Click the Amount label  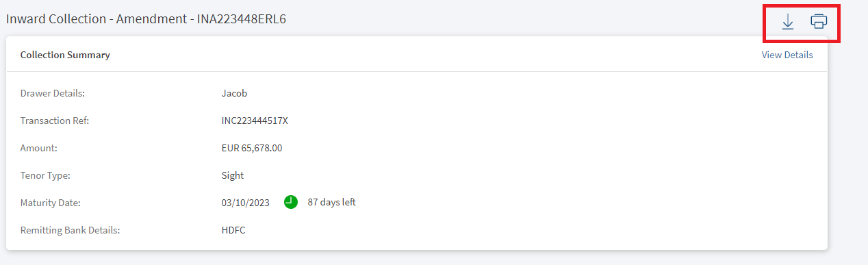coord(39,148)
